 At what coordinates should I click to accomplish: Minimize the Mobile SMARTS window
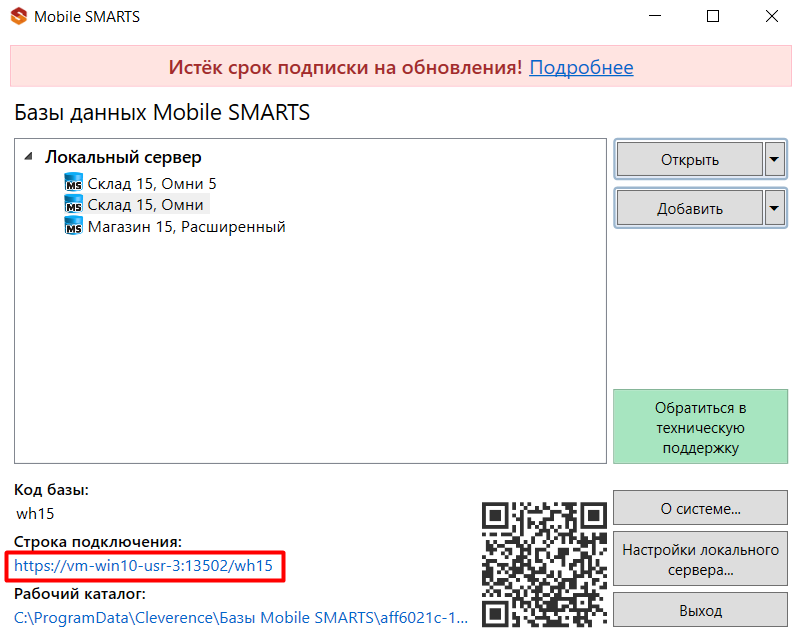(655, 16)
